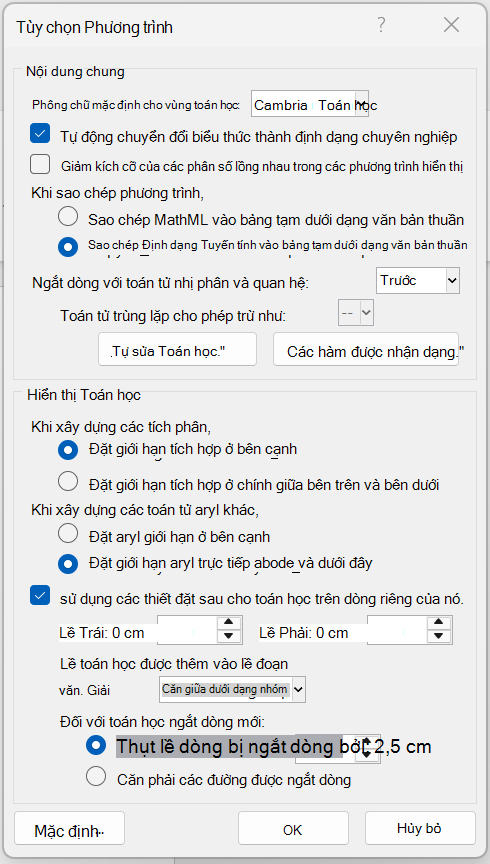
Task: Click the Lề Trái input field
Action: tap(187, 630)
